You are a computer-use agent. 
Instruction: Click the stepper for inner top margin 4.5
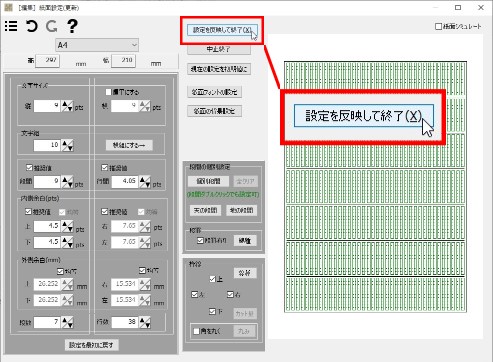(x=67, y=227)
